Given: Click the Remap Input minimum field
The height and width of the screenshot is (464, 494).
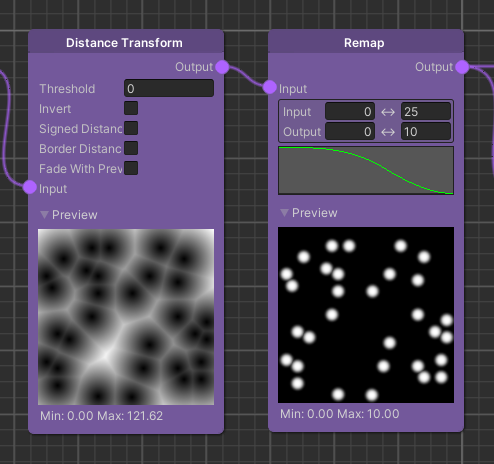Looking at the screenshot, I should click(x=350, y=112).
